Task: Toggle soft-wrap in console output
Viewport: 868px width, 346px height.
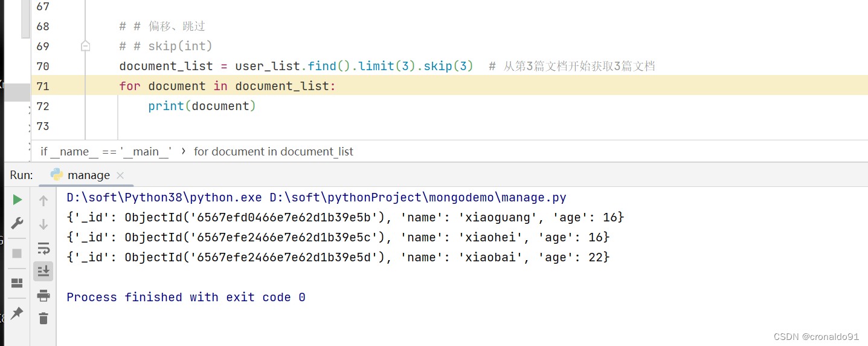Action: point(43,248)
